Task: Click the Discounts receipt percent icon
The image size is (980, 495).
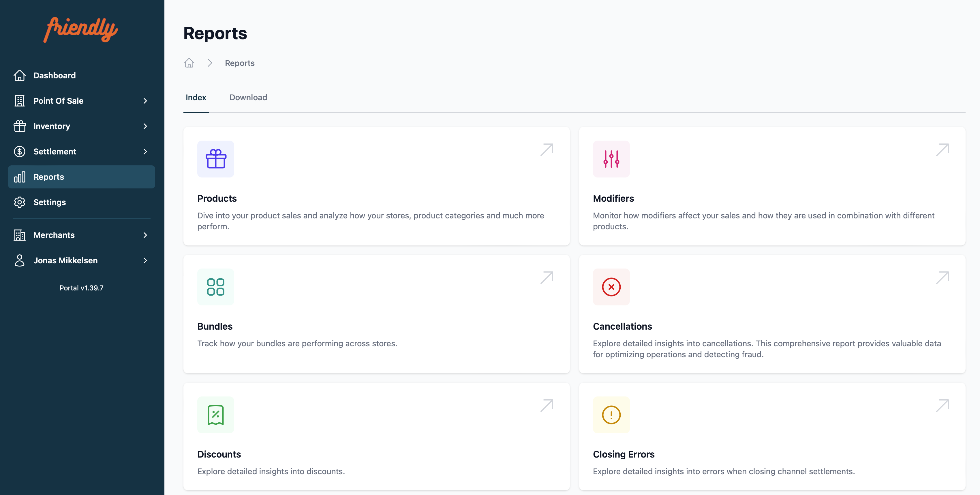Action: pyautogui.click(x=216, y=415)
